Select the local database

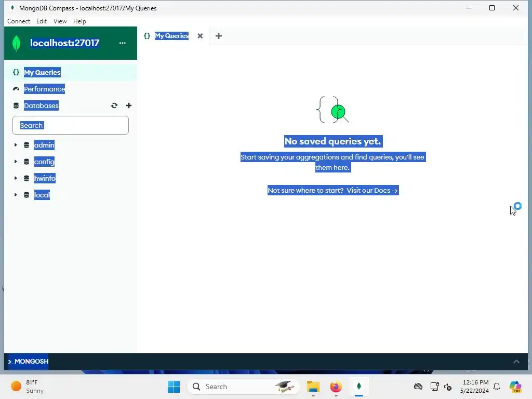coord(42,195)
